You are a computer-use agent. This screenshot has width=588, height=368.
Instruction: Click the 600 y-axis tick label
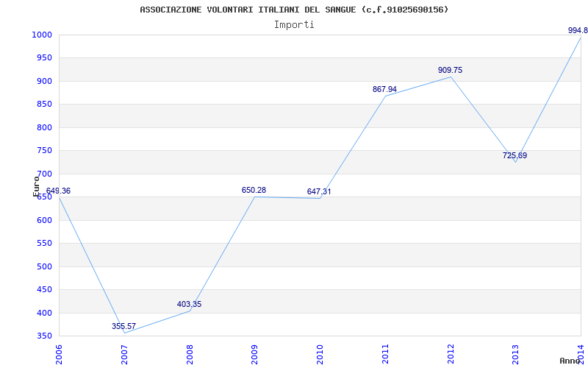point(44,220)
